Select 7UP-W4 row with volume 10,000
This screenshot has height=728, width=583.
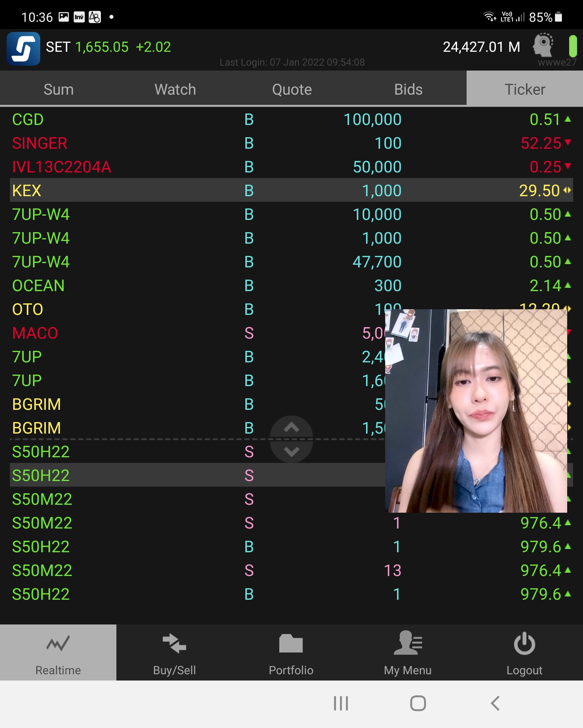291,214
